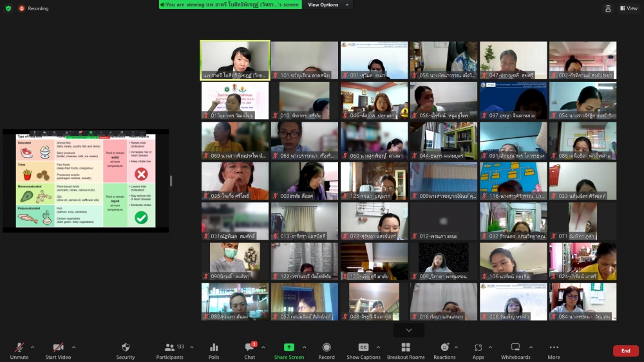
Task: Open the Whiteboards menu item
Action: click(515, 350)
